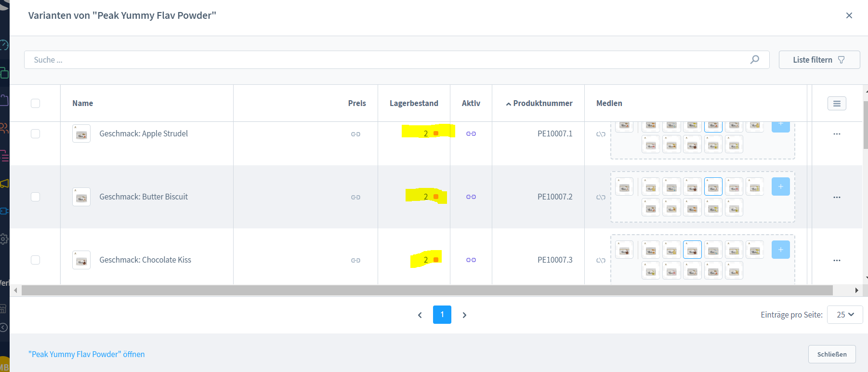Sort by Lagerbestand column header
The width and height of the screenshot is (868, 372).
tap(414, 103)
